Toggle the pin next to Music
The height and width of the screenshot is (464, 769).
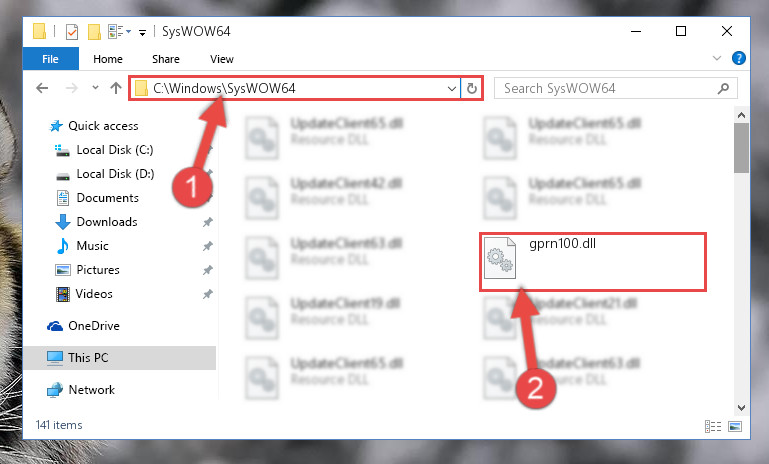click(x=207, y=246)
